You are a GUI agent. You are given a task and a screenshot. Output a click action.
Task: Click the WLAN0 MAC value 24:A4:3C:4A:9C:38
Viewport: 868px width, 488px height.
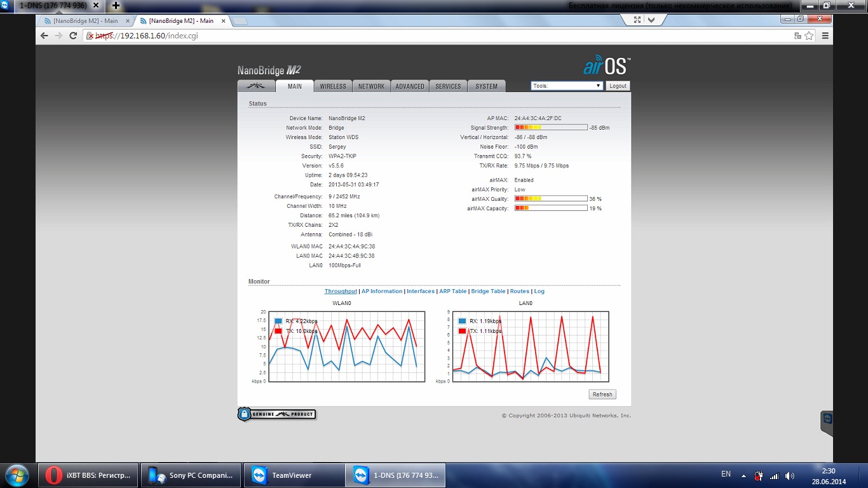[351, 247]
